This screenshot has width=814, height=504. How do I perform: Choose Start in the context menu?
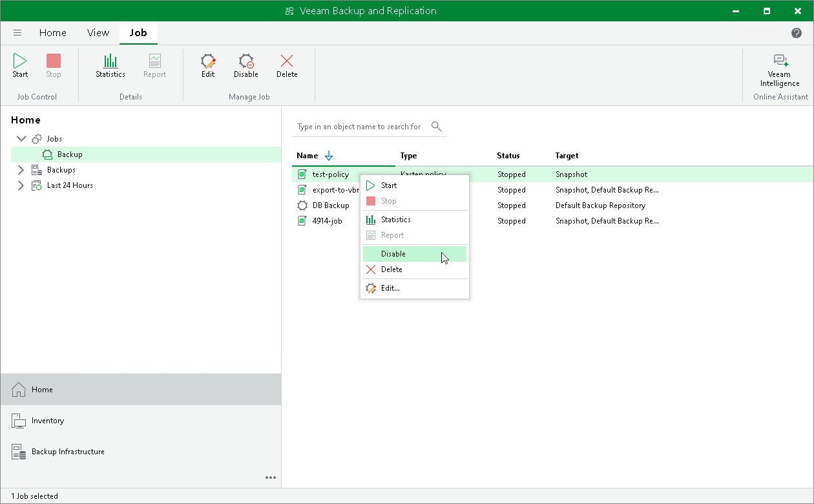pos(415,185)
